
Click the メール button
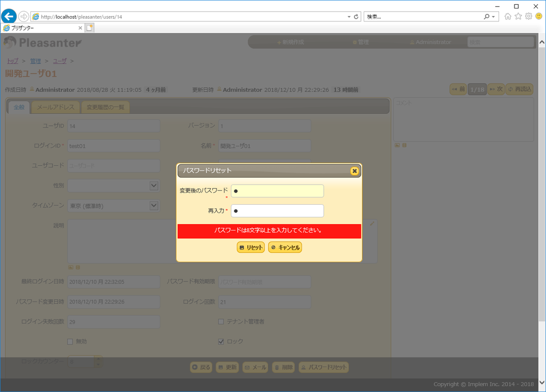click(x=255, y=367)
